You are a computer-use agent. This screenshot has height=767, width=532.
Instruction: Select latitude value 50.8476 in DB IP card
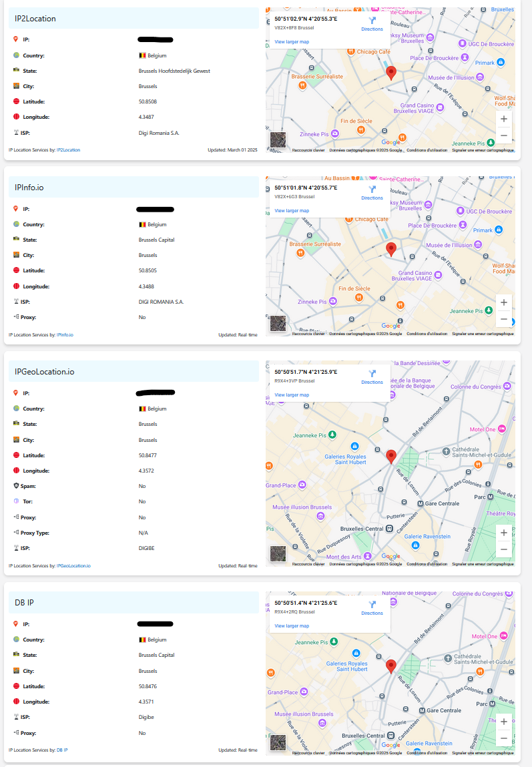pyautogui.click(x=148, y=686)
